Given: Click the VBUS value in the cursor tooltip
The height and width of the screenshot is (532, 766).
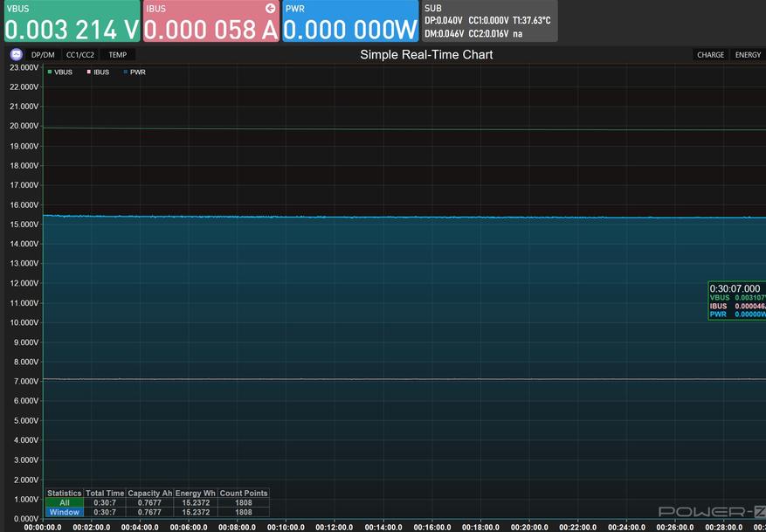Looking at the screenshot, I should (750, 298).
